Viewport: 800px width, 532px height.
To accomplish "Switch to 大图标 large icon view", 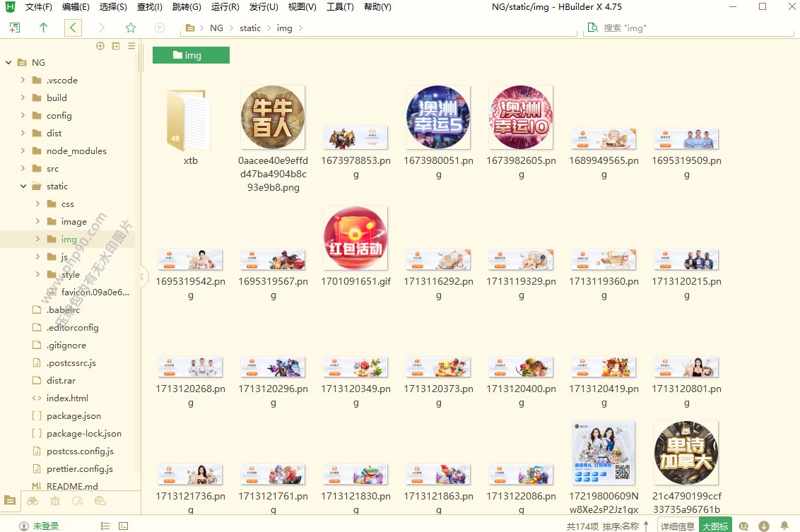I will 714,526.
